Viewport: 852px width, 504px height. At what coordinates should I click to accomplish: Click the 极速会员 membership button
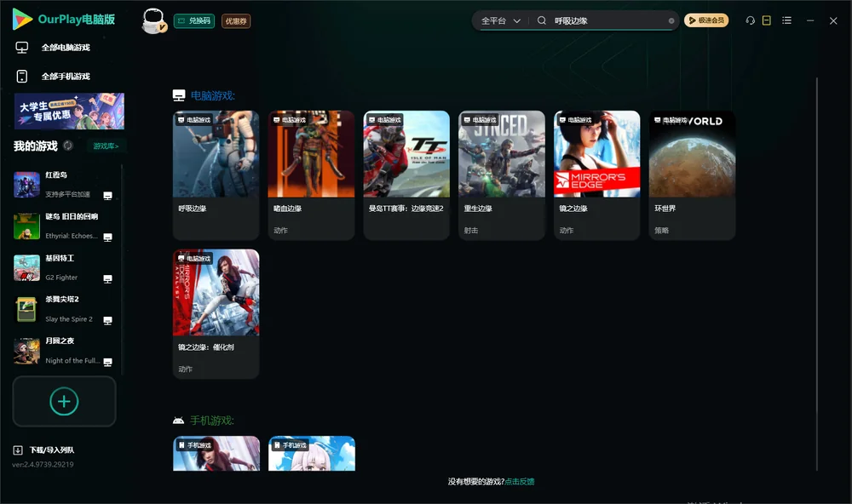pyautogui.click(x=706, y=20)
